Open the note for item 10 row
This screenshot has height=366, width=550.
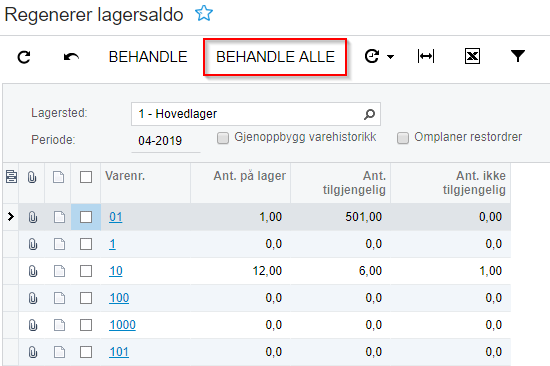click(59, 271)
